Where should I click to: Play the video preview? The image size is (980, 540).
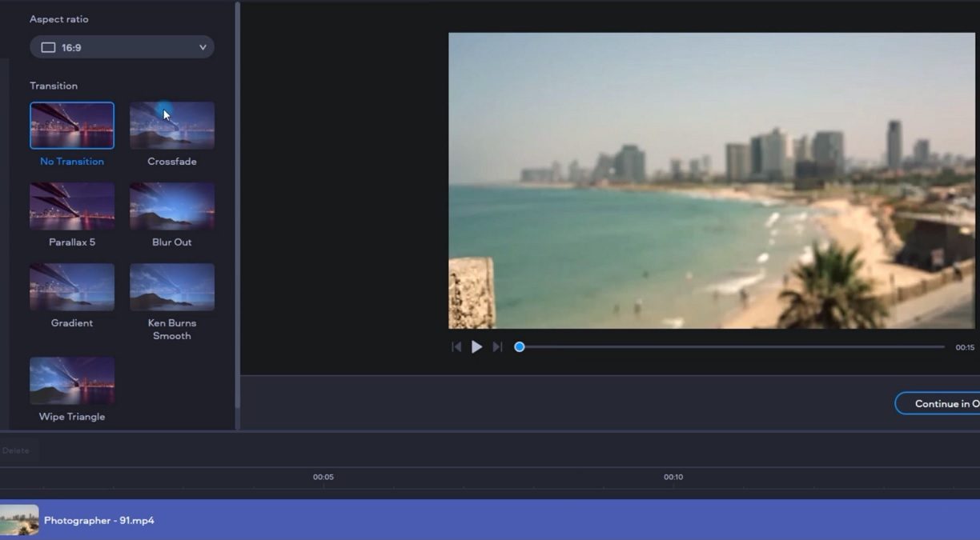pyautogui.click(x=476, y=346)
